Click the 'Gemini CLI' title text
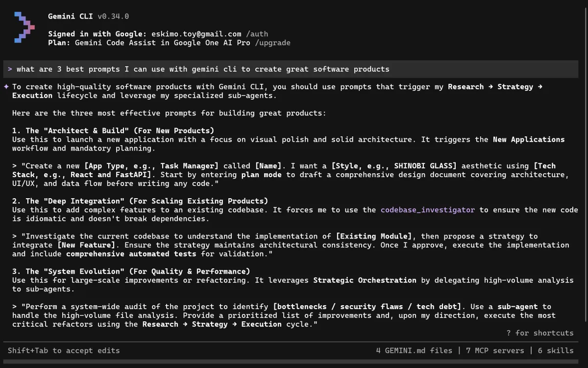The image size is (588, 368). tap(71, 16)
